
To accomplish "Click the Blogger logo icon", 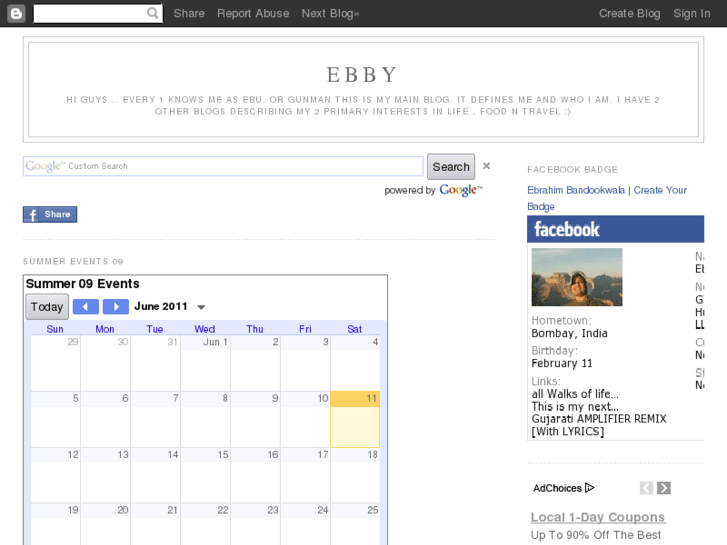I will [16, 13].
